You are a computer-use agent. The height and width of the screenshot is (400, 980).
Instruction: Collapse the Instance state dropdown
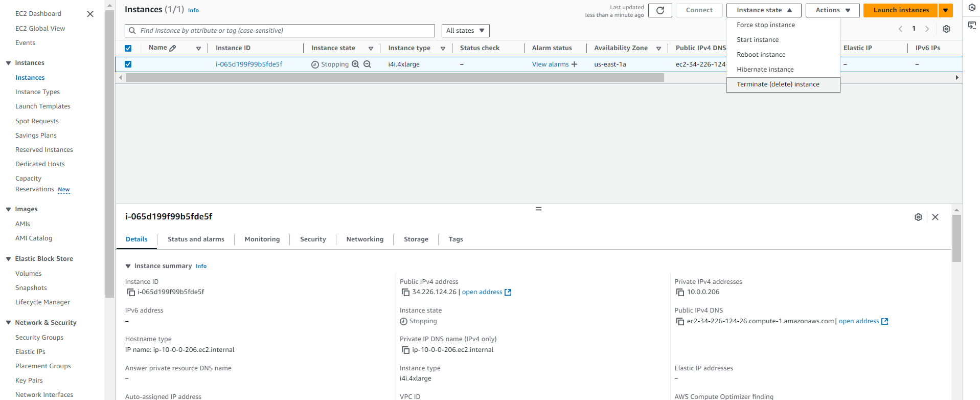[x=764, y=10]
